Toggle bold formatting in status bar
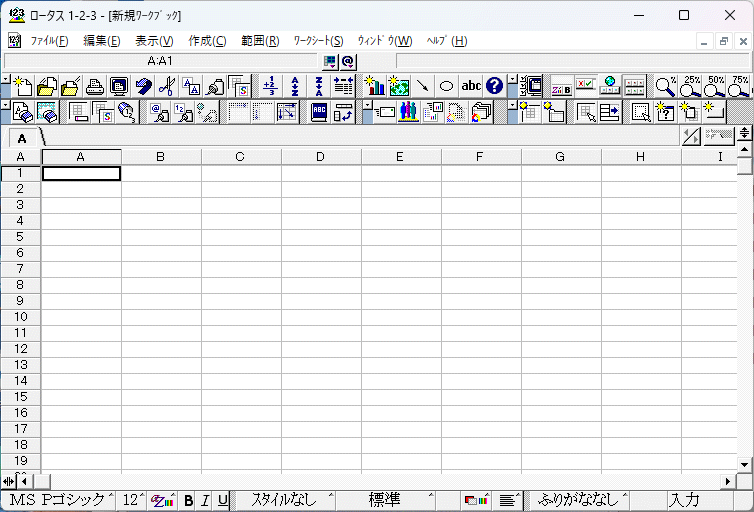754x512 pixels. tap(188, 500)
